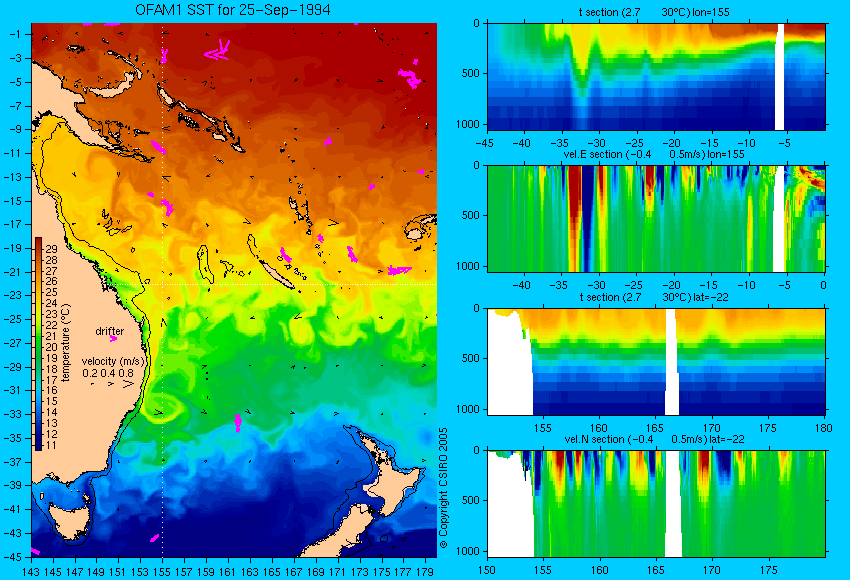850x580 pixels.
Task: Click the "167" longitude tick below the SST map
Action: tap(294, 572)
